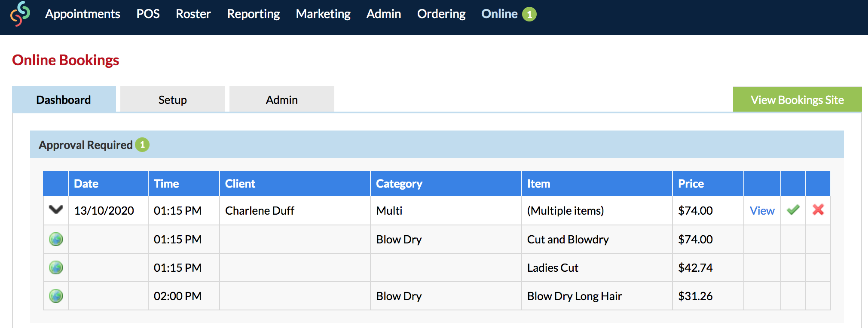The image size is (868, 328).
Task: Select the client name Charlene Duff
Action: pyautogui.click(x=260, y=210)
